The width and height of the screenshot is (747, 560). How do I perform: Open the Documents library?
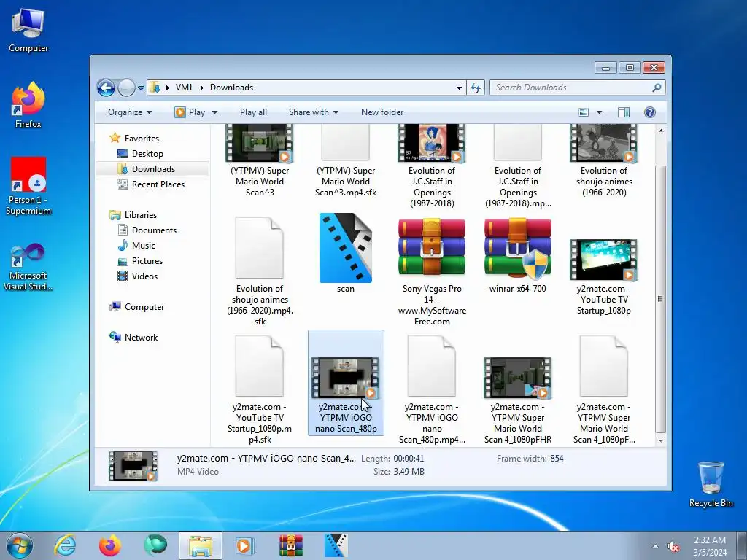(x=154, y=230)
